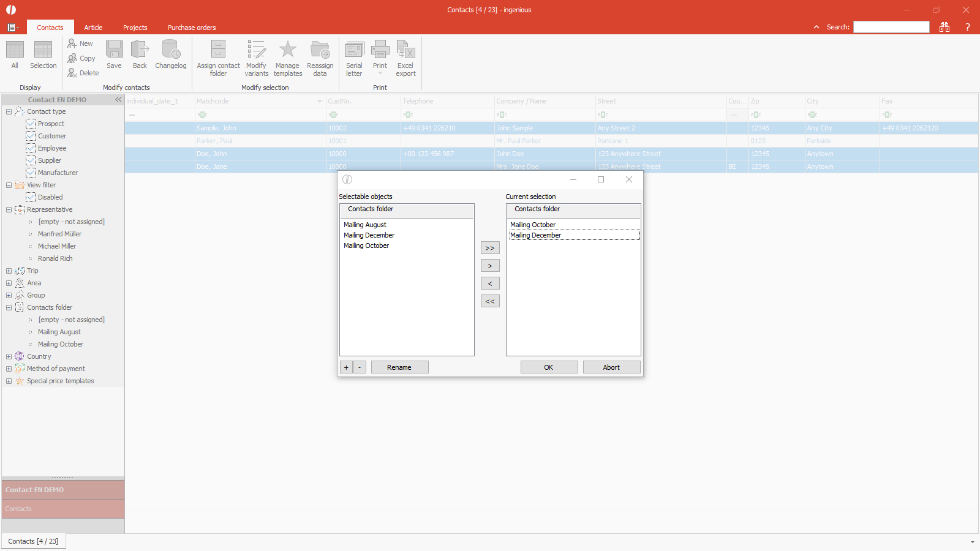Switch to the Projects tab
Screen dimensions: 980x551
tap(135, 28)
